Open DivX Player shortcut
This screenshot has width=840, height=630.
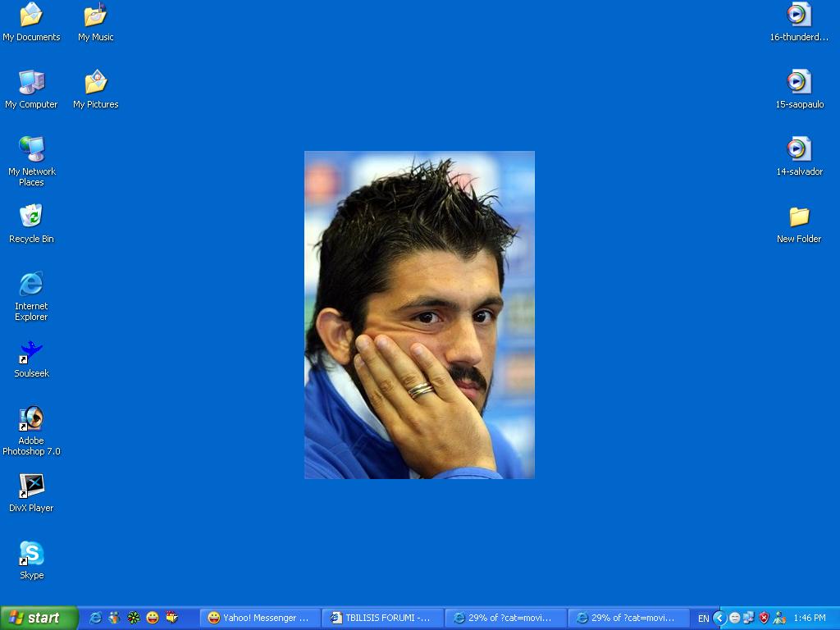[31, 487]
